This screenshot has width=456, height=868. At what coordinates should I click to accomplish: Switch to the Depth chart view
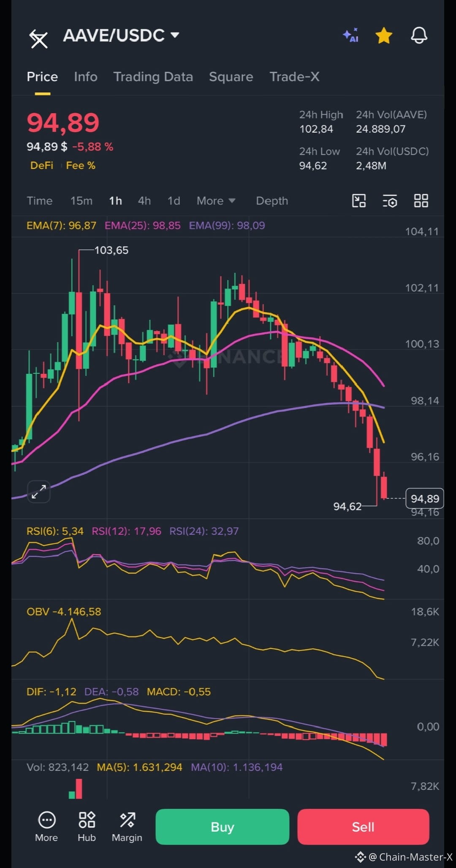point(272,201)
